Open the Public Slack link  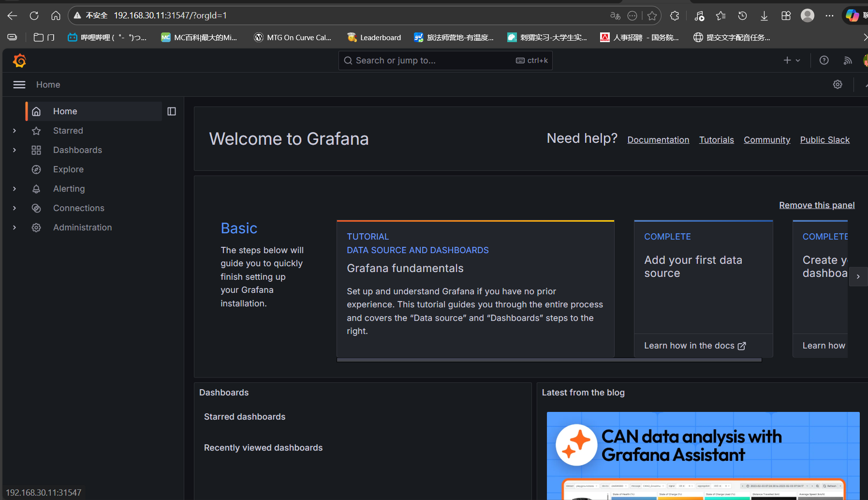(x=824, y=140)
